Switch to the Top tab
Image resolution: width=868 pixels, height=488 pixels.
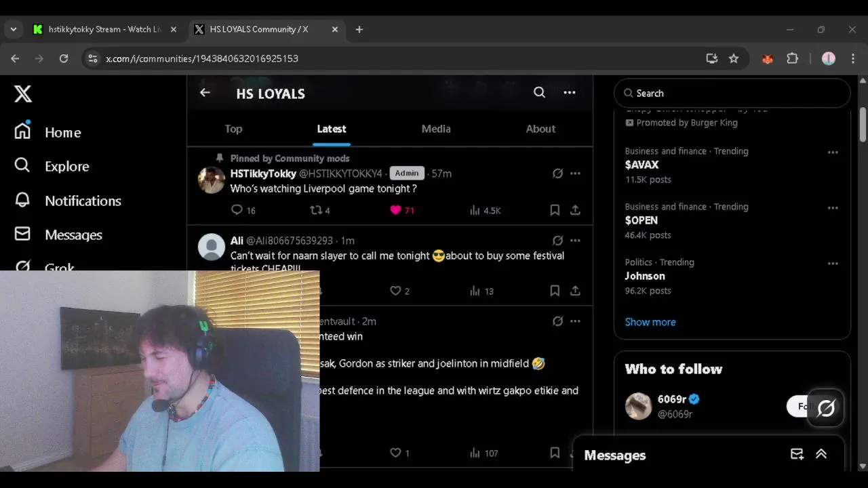click(233, 129)
